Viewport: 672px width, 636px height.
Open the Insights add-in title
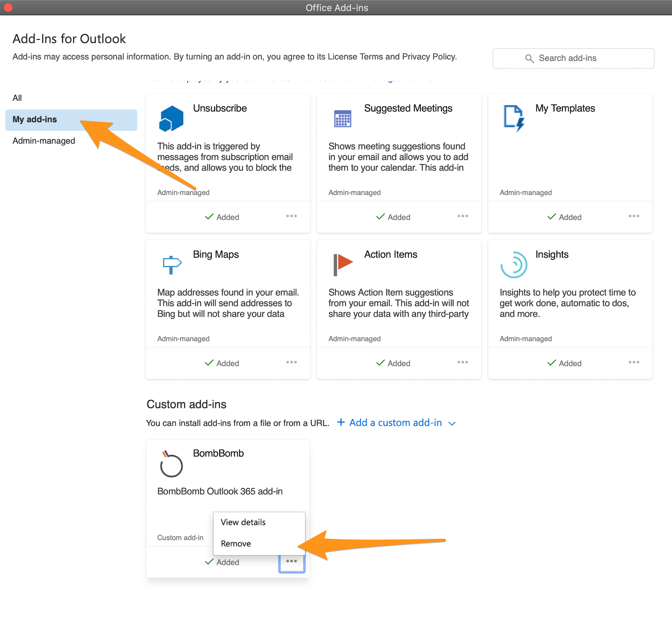(552, 254)
